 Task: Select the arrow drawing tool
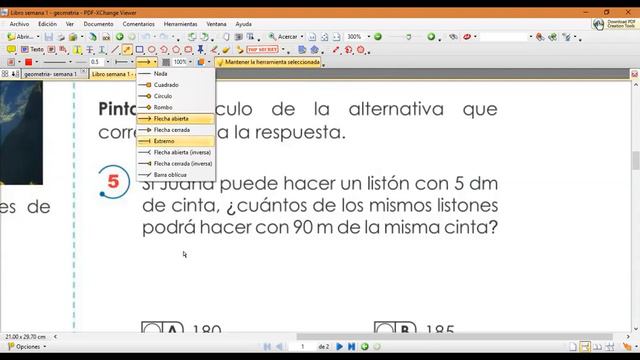(x=127, y=50)
